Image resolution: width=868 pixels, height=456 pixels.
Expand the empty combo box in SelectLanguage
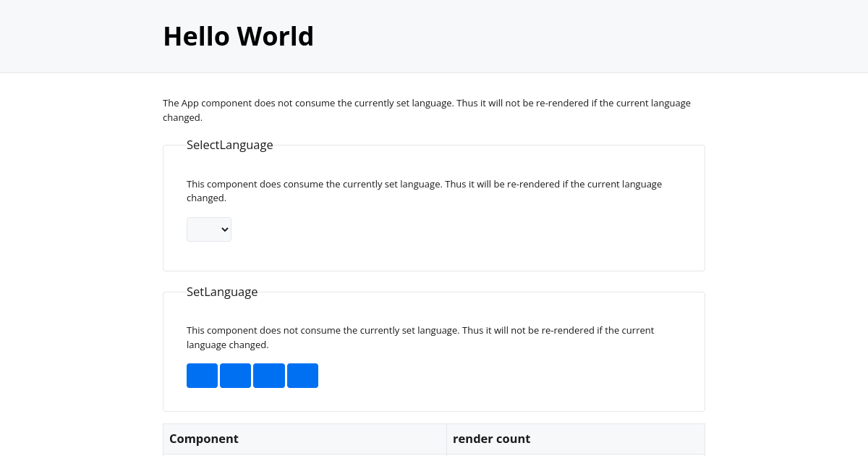click(x=209, y=229)
